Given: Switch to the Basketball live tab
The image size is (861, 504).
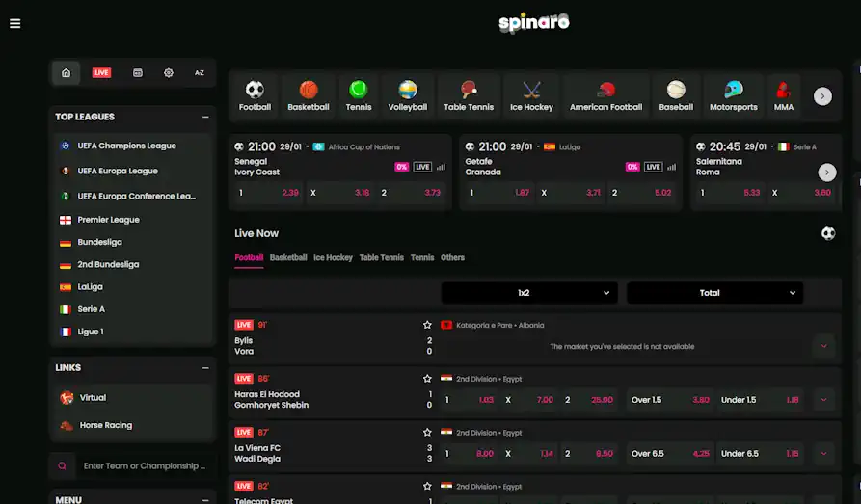Looking at the screenshot, I should coord(288,257).
